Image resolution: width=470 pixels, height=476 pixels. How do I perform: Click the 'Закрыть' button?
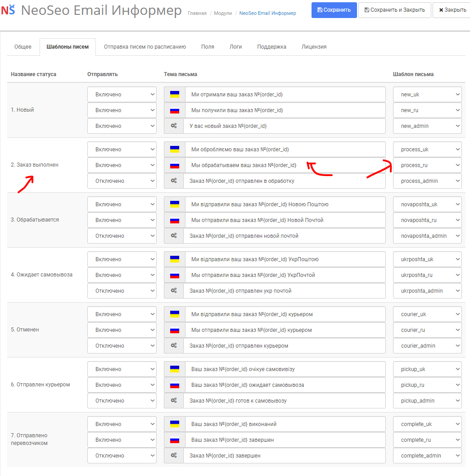(x=452, y=10)
